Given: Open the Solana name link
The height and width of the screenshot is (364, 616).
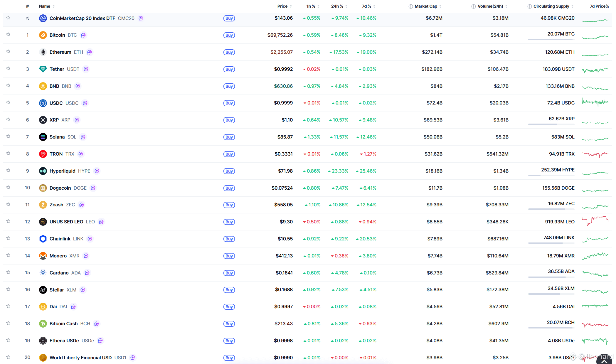Looking at the screenshot, I should pos(57,137).
